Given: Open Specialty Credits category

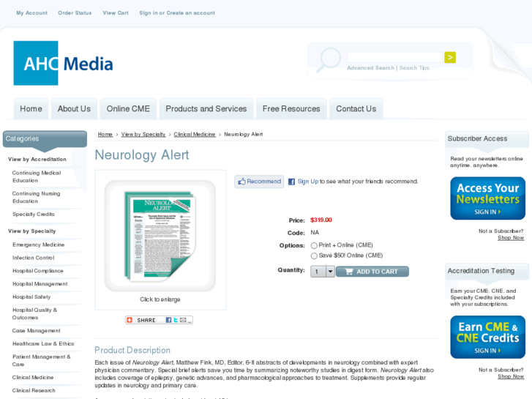Looking at the screenshot, I should coord(33,215).
